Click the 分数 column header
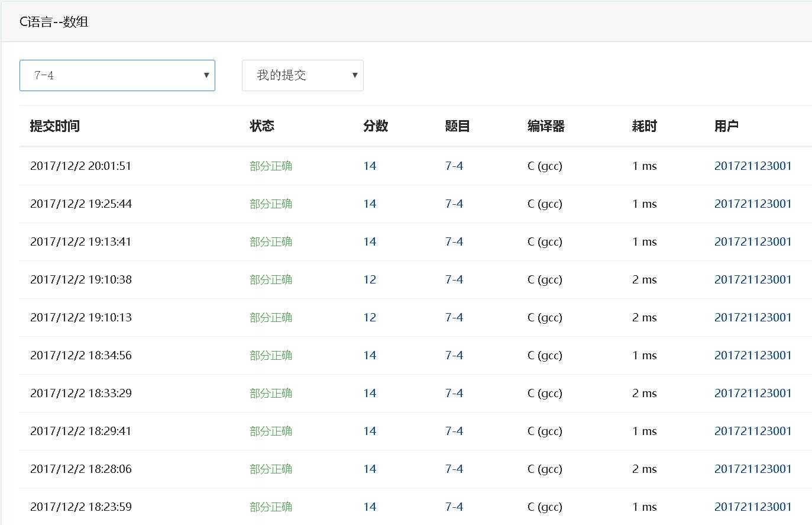812x525 pixels. pyautogui.click(x=376, y=126)
